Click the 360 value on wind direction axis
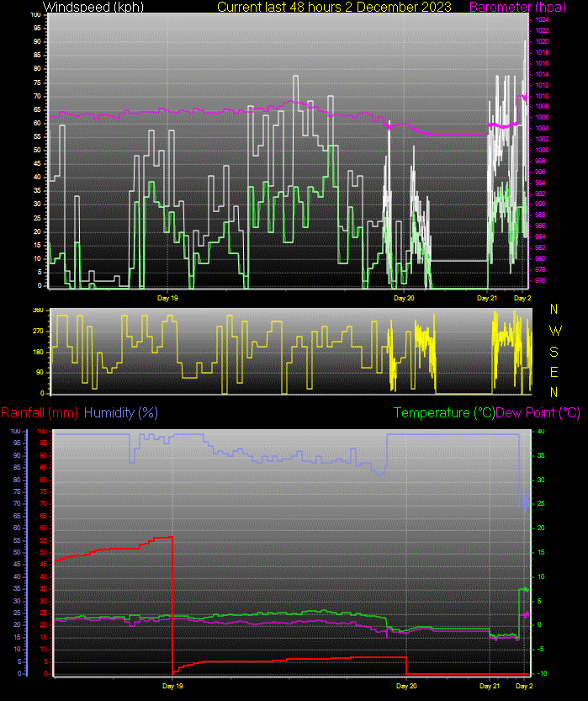 [x=38, y=311]
